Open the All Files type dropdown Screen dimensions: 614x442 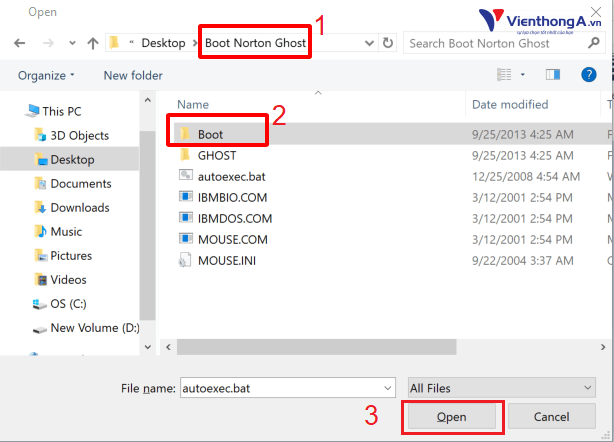tap(502, 388)
